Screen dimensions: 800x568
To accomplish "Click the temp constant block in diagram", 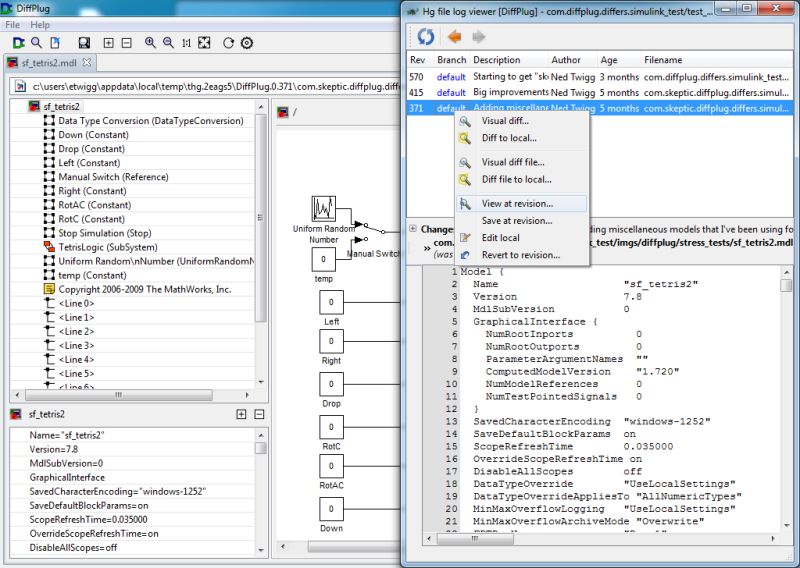I will [323, 259].
